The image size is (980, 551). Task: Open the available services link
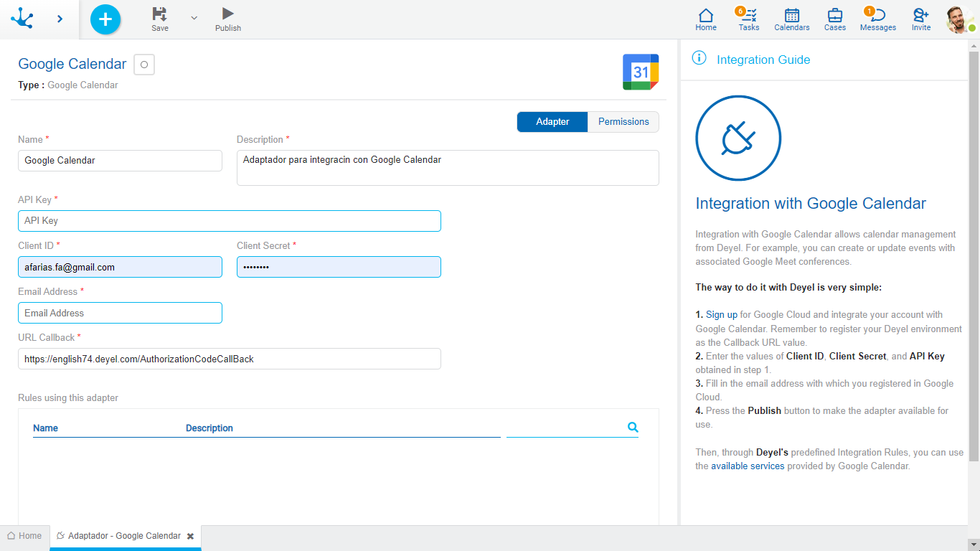748,466
